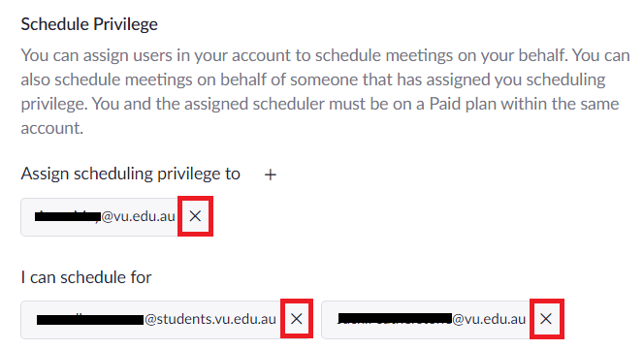Image resolution: width=644 pixels, height=350 pixels.
Task: Click the Assign scheduling privilege to label
Action: pos(131,174)
